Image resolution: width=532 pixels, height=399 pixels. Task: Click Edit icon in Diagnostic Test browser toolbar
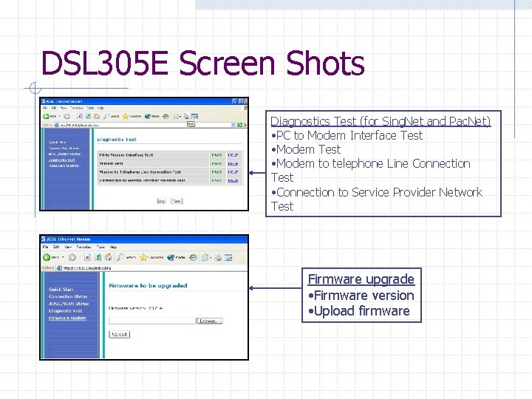coord(195,117)
